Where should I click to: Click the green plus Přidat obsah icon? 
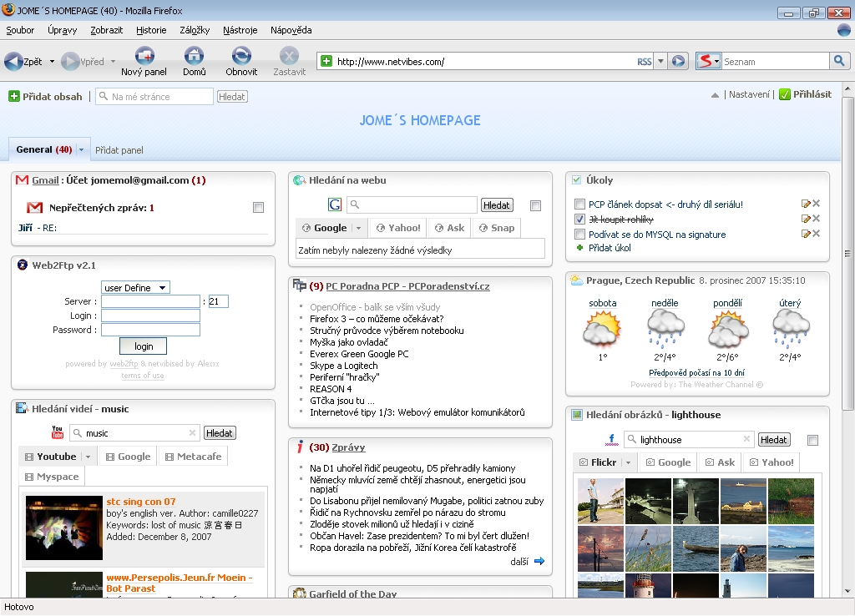pyautogui.click(x=14, y=97)
